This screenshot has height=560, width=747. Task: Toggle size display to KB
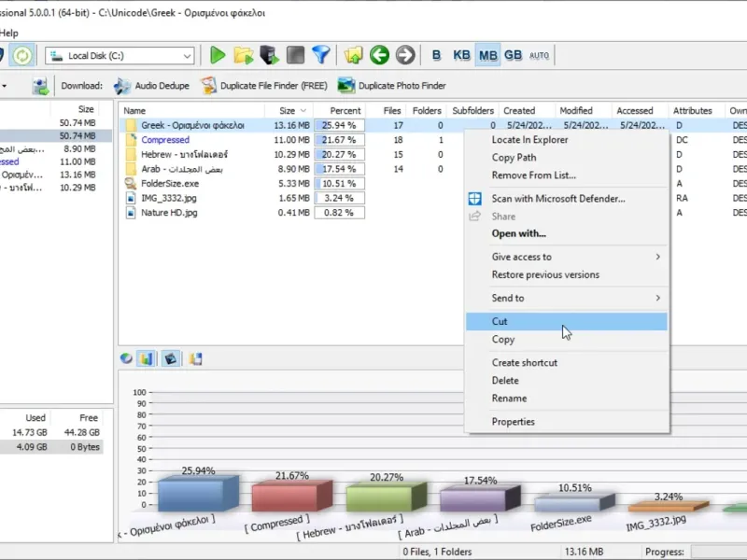[x=461, y=55]
